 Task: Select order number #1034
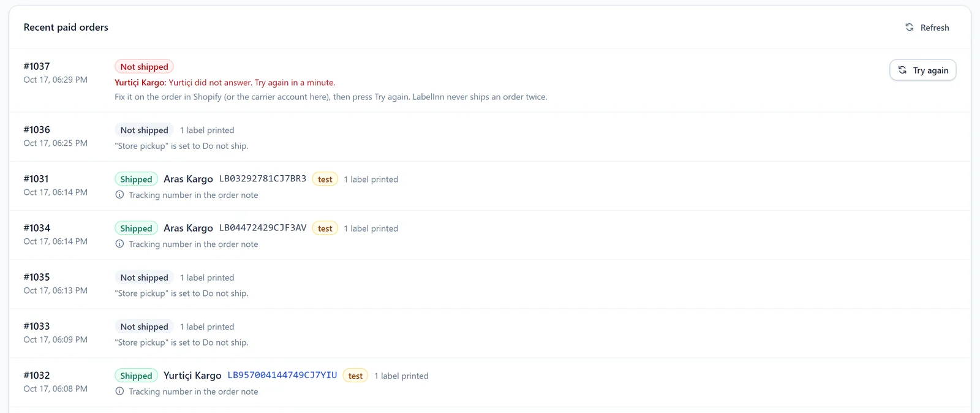click(37, 228)
